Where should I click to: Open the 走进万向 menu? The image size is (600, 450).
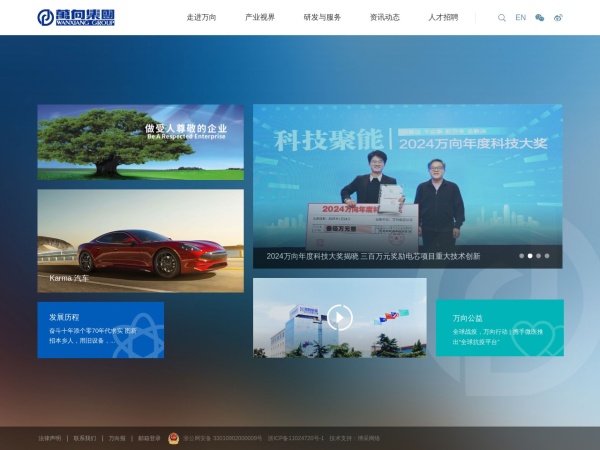tap(201, 18)
